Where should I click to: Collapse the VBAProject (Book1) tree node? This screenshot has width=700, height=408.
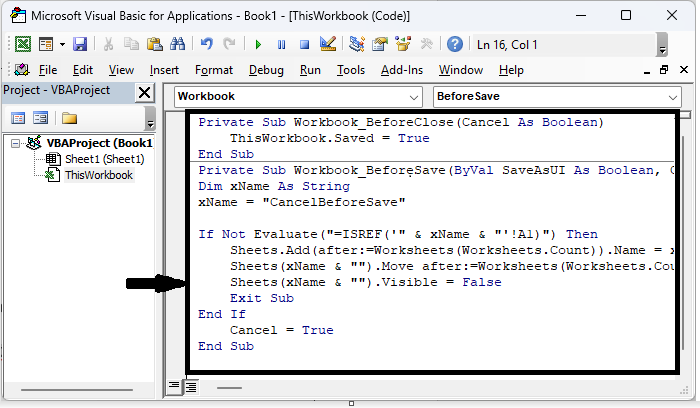click(16, 143)
